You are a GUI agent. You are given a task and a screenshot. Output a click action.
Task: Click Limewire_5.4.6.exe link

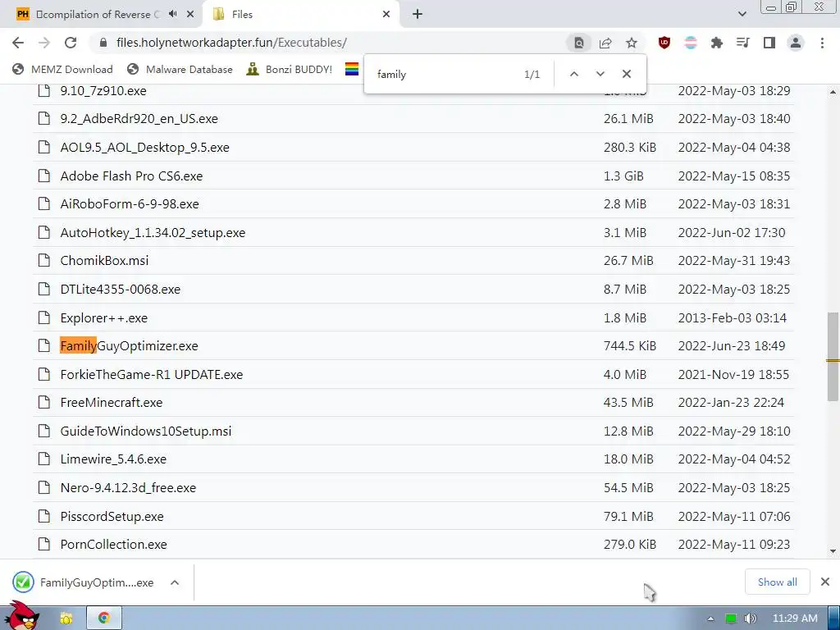(113, 459)
